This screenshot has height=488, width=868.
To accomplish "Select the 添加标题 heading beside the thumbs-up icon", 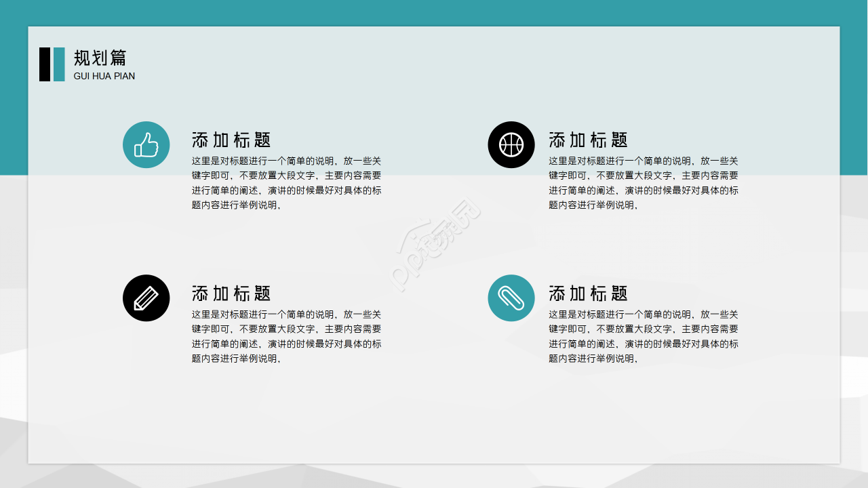I will [x=231, y=140].
